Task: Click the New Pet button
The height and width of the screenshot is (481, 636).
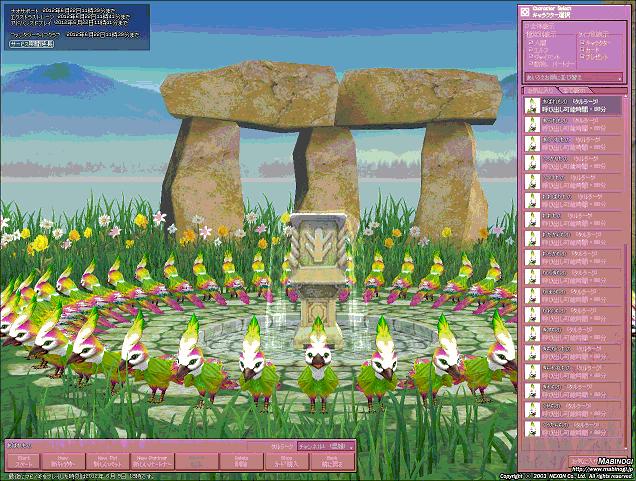Action: tap(107, 461)
